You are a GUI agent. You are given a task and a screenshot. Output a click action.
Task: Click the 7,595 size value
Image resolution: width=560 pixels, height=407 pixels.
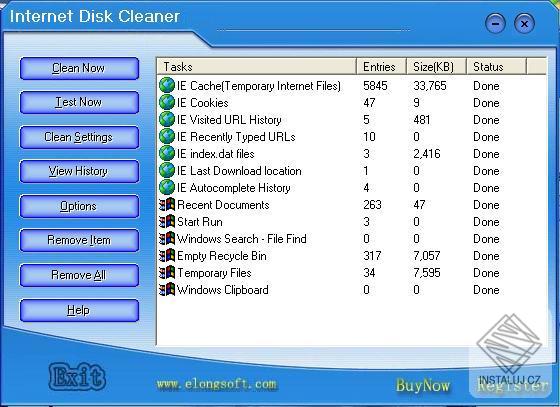pos(427,273)
